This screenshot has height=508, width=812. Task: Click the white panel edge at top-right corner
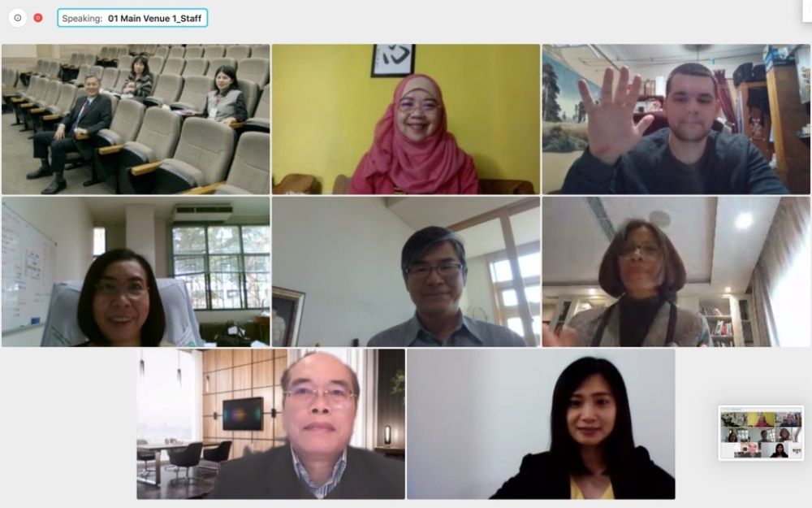pyautogui.click(x=807, y=11)
